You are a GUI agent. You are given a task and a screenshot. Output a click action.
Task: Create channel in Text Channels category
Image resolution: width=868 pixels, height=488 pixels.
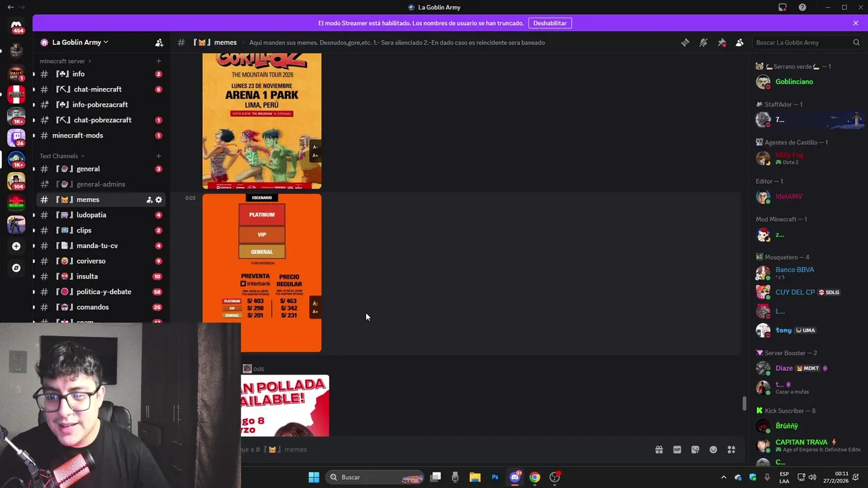(159, 156)
